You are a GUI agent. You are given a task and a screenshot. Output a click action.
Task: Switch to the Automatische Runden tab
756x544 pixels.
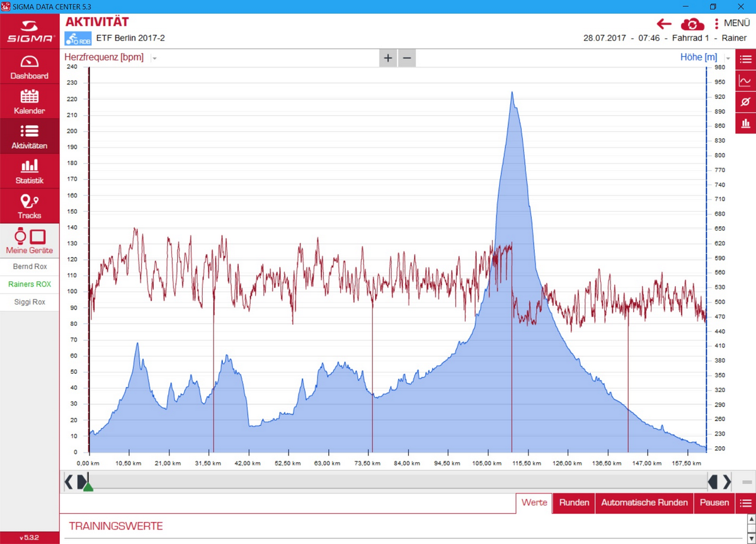pyautogui.click(x=644, y=502)
